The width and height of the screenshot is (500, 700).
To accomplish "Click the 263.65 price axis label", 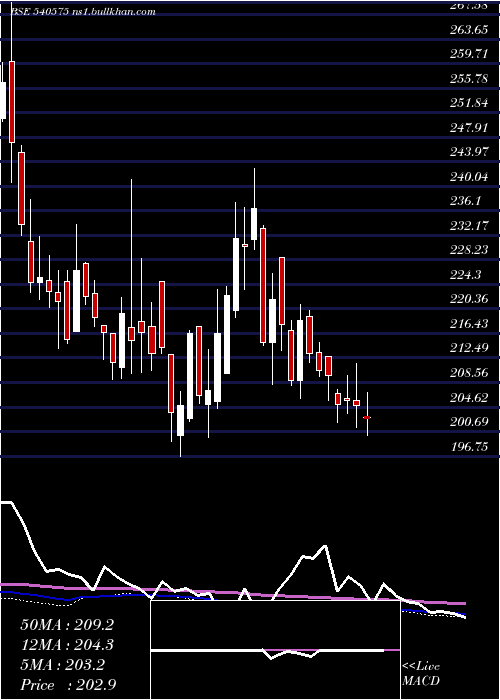I will coord(469,30).
